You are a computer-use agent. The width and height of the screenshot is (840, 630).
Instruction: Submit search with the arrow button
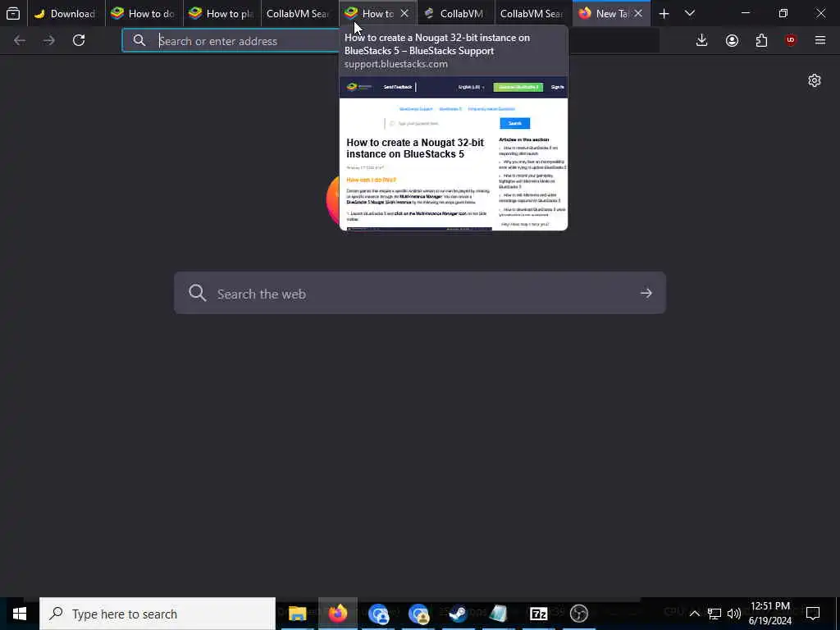pos(646,293)
